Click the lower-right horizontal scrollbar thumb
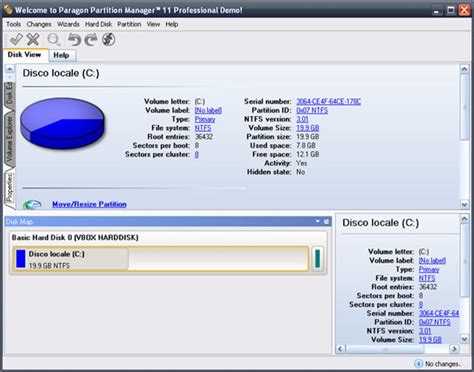Screen dimensions: 474x372 pyautogui.click(x=385, y=349)
